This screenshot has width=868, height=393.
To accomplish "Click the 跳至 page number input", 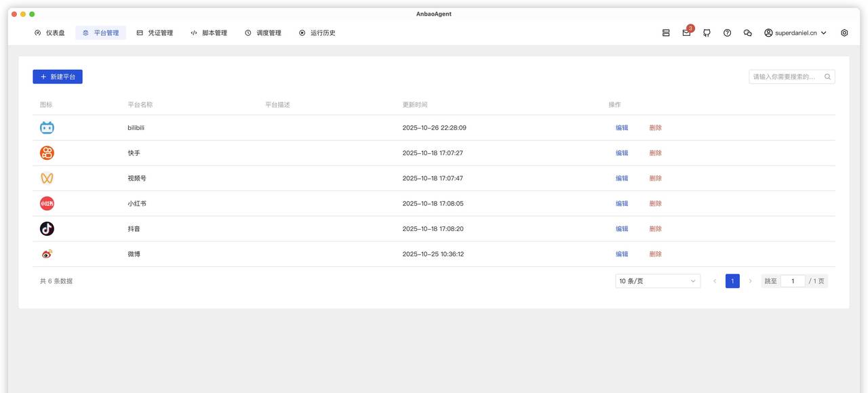I will (x=792, y=279).
